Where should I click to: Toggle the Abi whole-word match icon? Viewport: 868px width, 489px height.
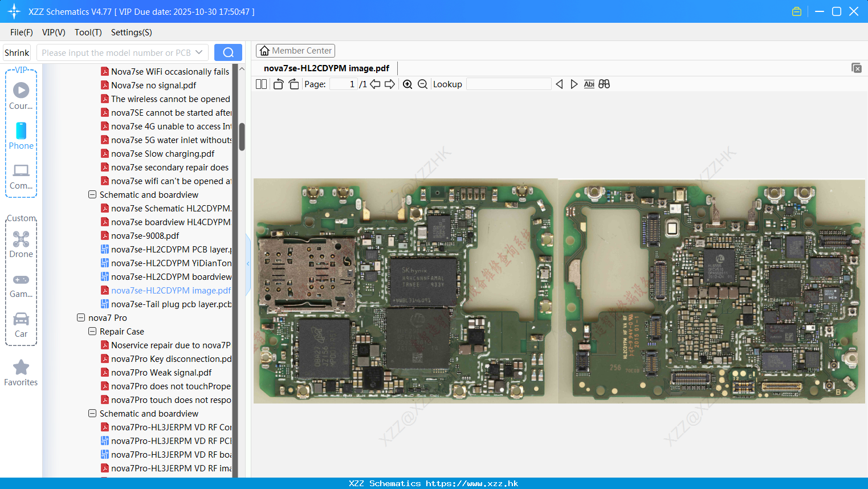click(589, 84)
